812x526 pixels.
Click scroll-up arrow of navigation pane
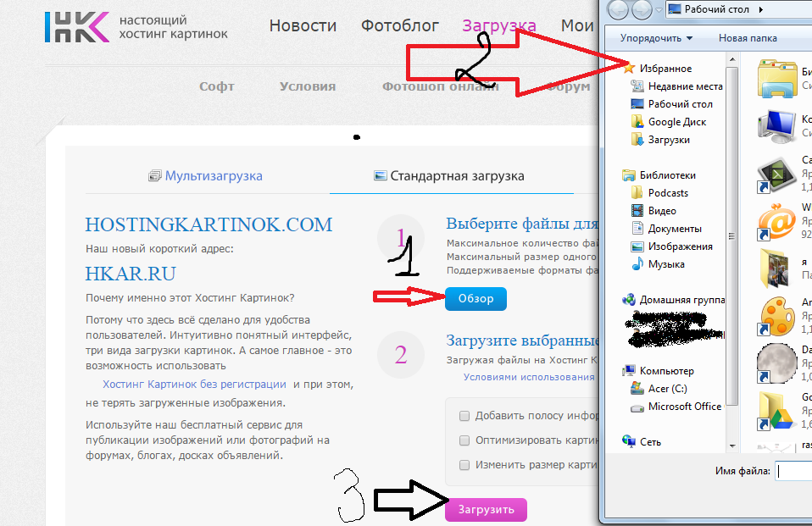pyautogui.click(x=732, y=59)
